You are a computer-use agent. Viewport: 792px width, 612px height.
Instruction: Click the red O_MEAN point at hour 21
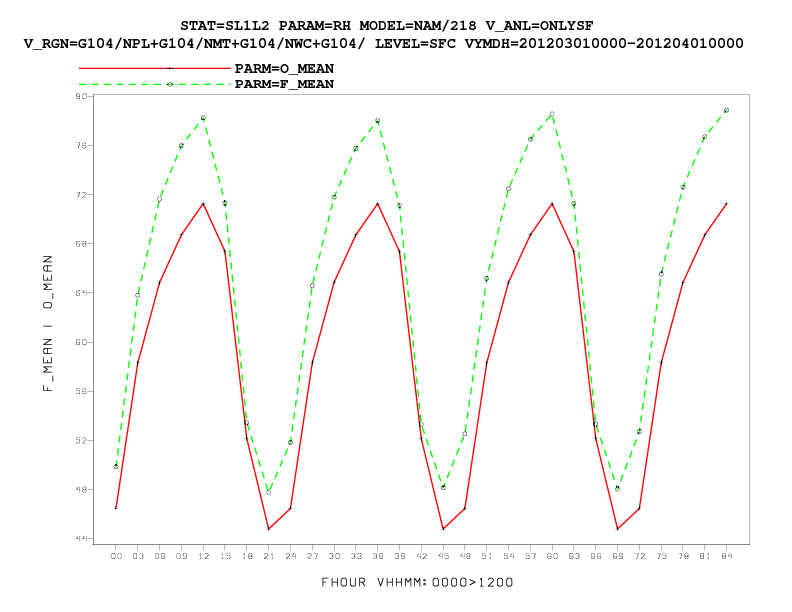tap(269, 529)
